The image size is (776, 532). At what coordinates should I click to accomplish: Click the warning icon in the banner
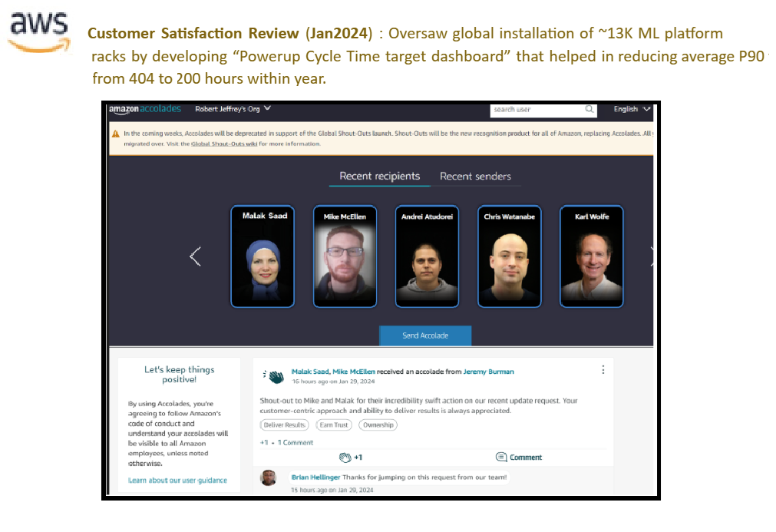(x=115, y=134)
